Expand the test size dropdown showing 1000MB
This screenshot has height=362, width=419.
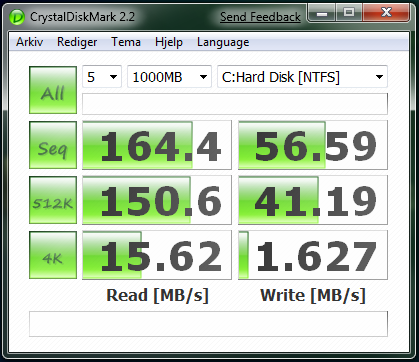point(169,77)
